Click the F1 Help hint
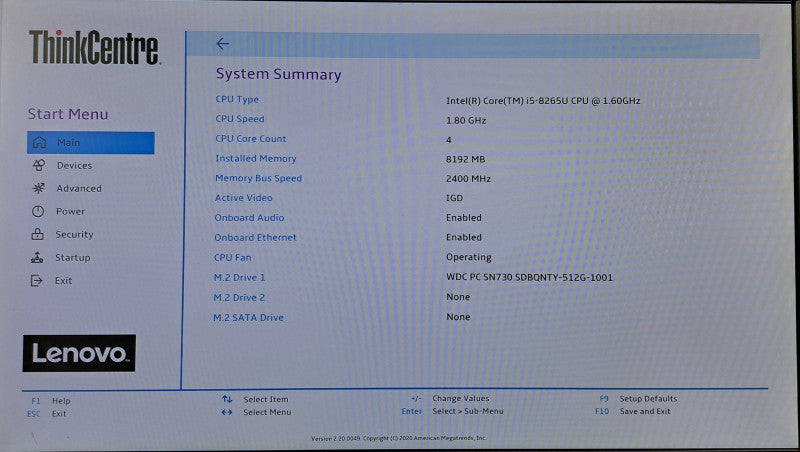Image resolution: width=800 pixels, height=452 pixels. [x=51, y=401]
